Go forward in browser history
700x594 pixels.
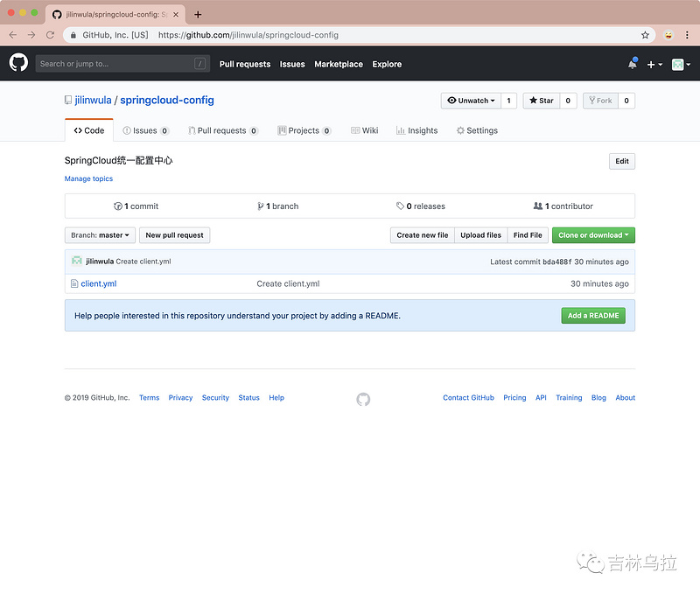click(x=31, y=35)
